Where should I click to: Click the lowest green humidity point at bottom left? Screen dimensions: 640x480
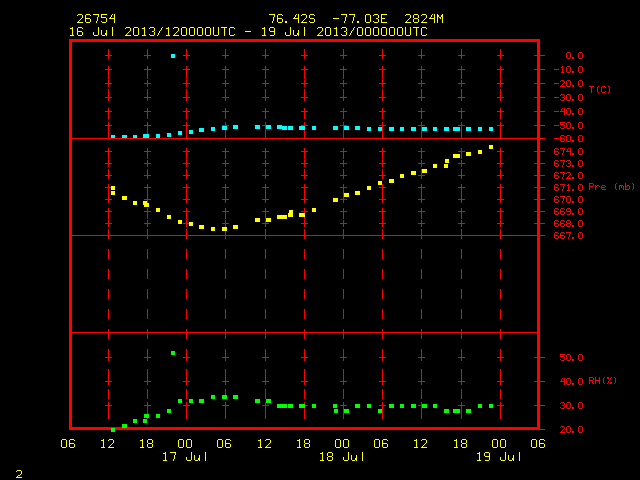(113, 430)
